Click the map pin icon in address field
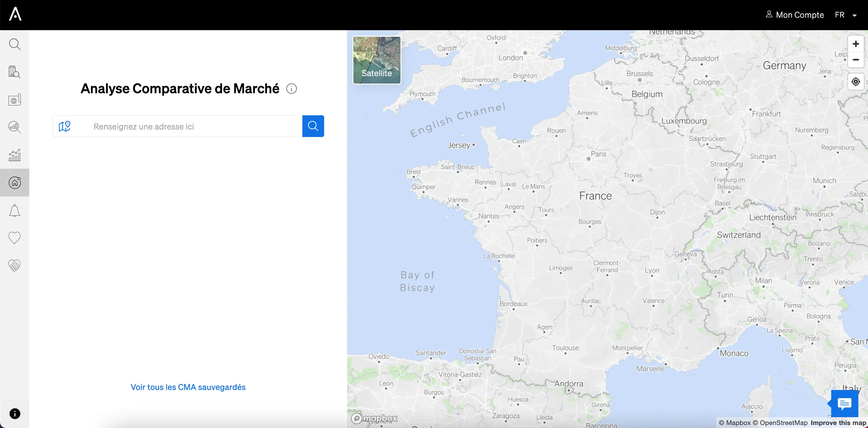The width and height of the screenshot is (868, 428). click(x=64, y=126)
